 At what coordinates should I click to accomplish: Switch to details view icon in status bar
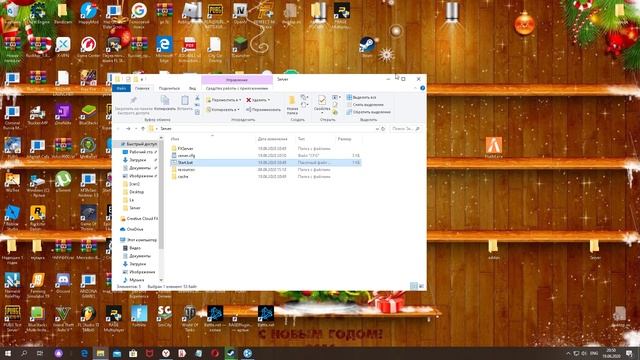pyautogui.click(x=413, y=287)
